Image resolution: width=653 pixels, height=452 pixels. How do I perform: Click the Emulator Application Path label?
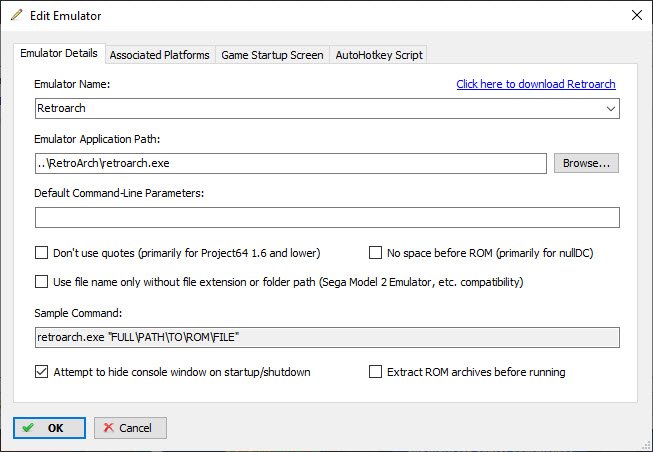97,139
